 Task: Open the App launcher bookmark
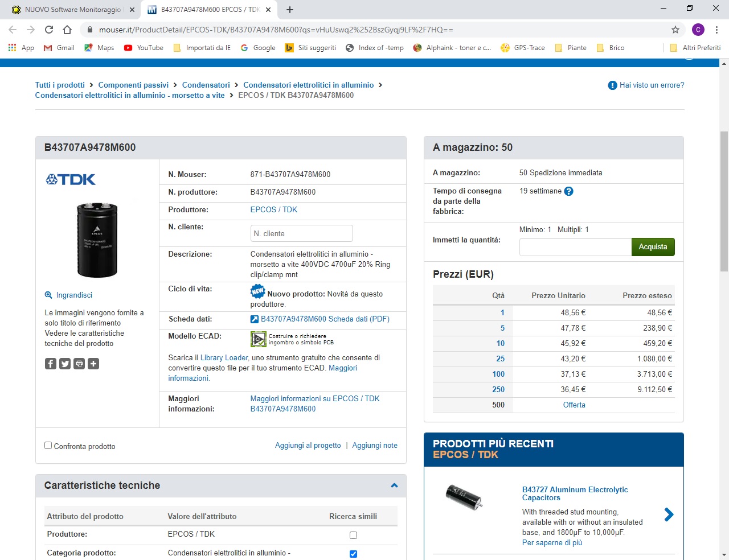click(x=21, y=48)
